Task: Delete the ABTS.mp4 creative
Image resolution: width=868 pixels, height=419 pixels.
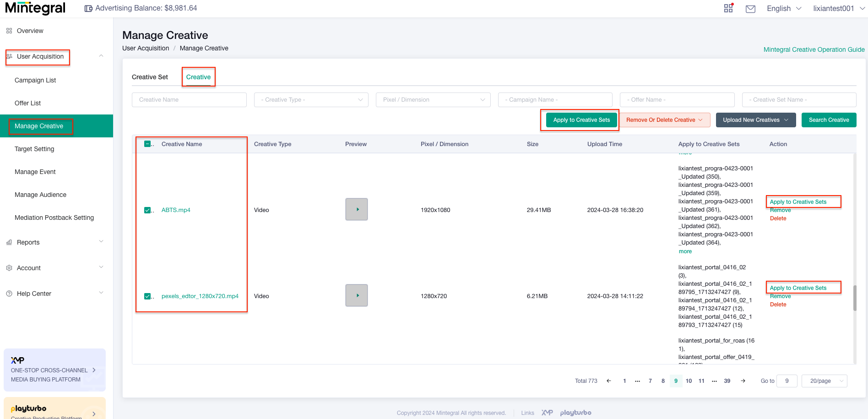Action: point(778,218)
